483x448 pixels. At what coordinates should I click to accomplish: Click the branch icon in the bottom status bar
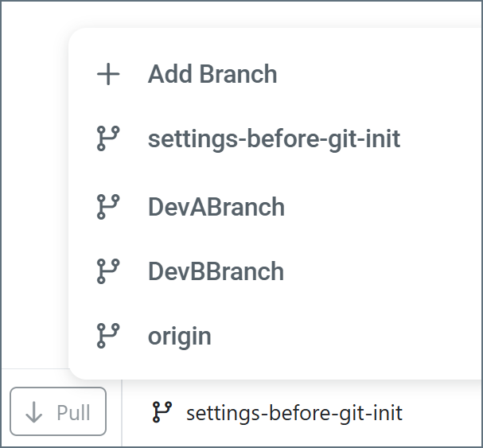pos(162,412)
